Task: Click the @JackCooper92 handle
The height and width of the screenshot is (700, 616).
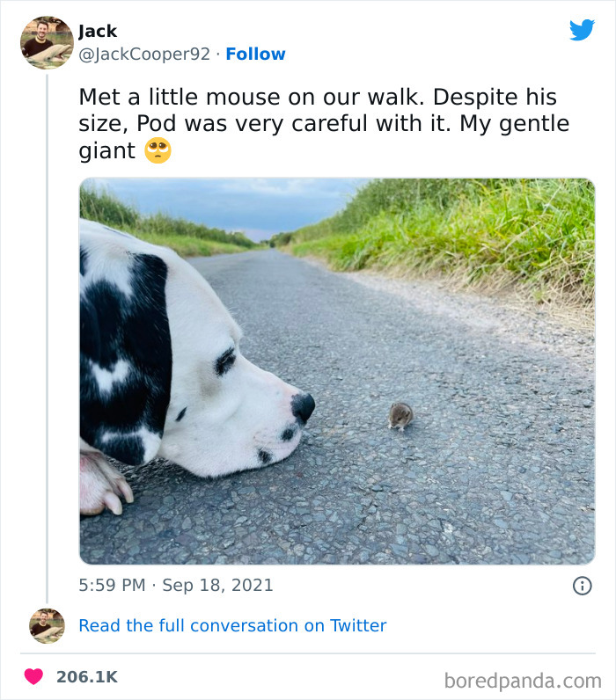Action: pyautogui.click(x=144, y=54)
